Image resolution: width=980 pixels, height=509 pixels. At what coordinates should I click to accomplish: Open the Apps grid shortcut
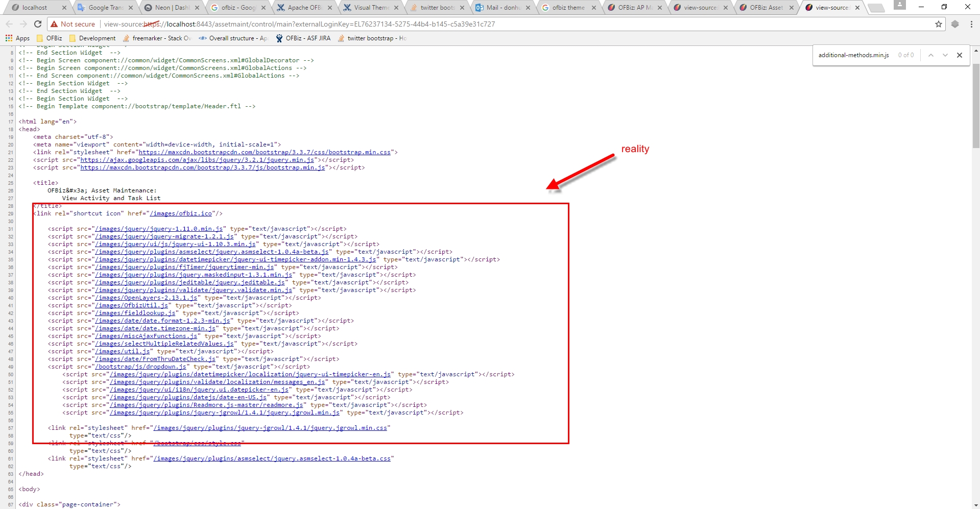[x=17, y=38]
